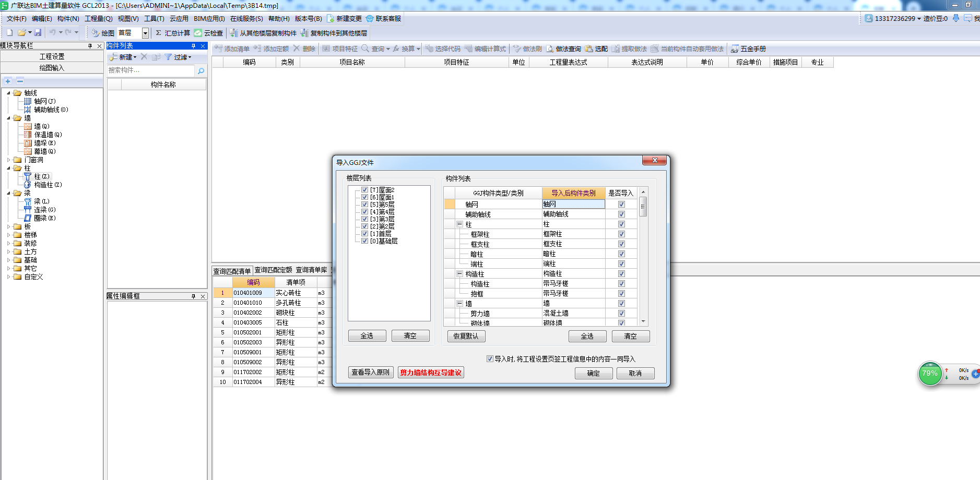Open 过滤 filter dropdown
The height and width of the screenshot is (480, 980).
(178, 57)
